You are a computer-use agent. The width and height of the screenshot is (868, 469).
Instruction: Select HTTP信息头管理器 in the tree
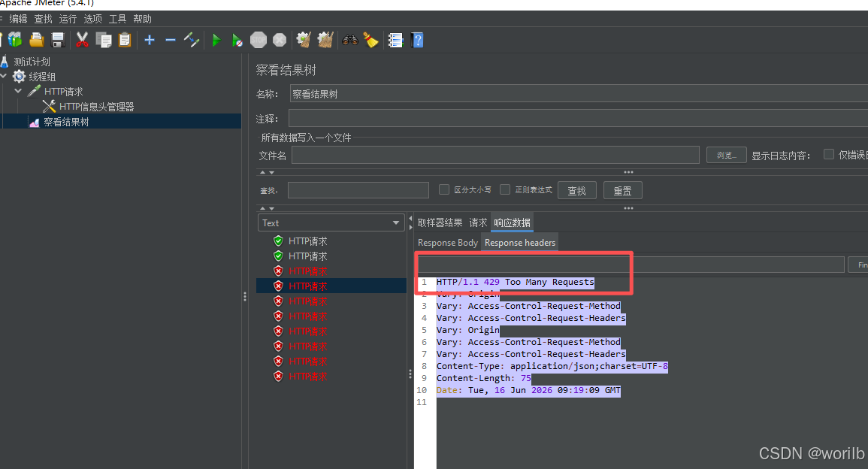(x=96, y=106)
